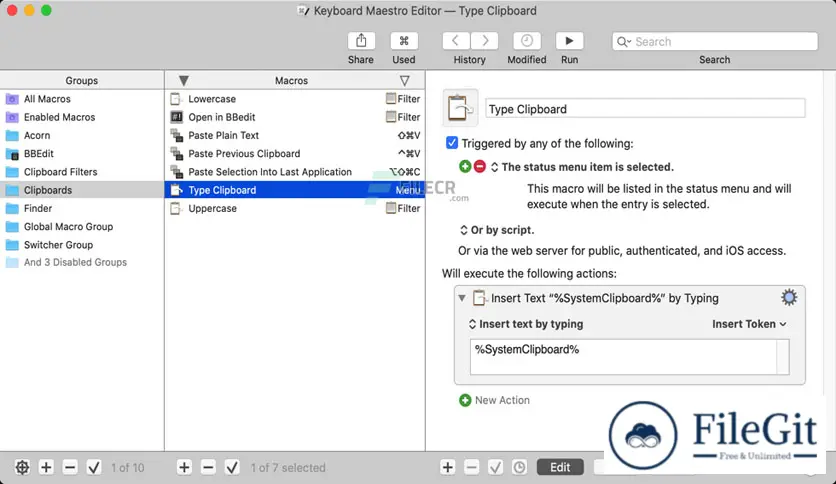Toggle enable for the selected group
This screenshot has width=836, height=484.
[x=94, y=467]
